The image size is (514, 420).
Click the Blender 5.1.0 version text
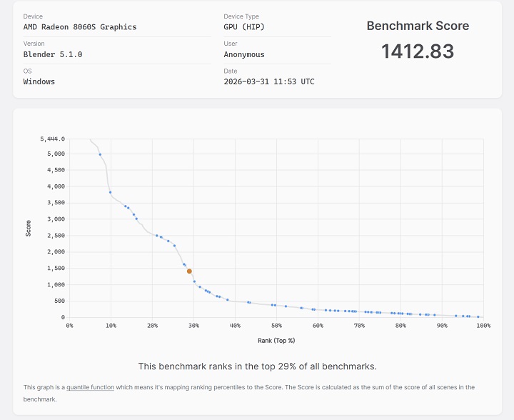[x=53, y=54]
